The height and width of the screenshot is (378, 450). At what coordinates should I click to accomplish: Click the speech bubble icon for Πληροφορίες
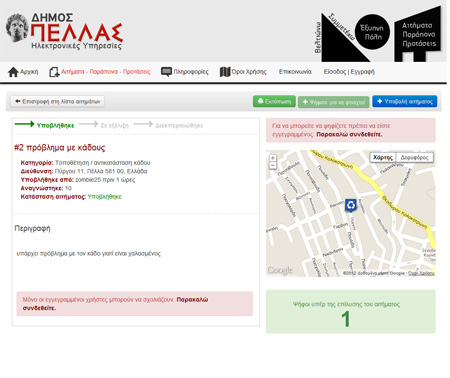166,72
